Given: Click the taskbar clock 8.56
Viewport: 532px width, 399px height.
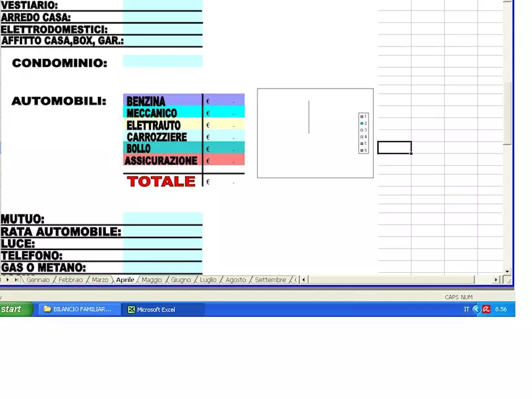Looking at the screenshot, I should [x=501, y=309].
